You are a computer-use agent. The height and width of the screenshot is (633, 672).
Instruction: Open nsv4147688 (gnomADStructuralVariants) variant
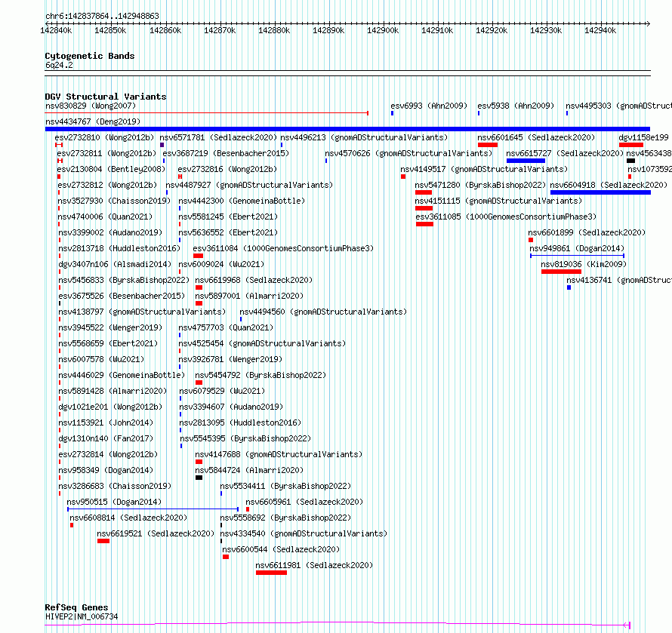(x=279, y=454)
